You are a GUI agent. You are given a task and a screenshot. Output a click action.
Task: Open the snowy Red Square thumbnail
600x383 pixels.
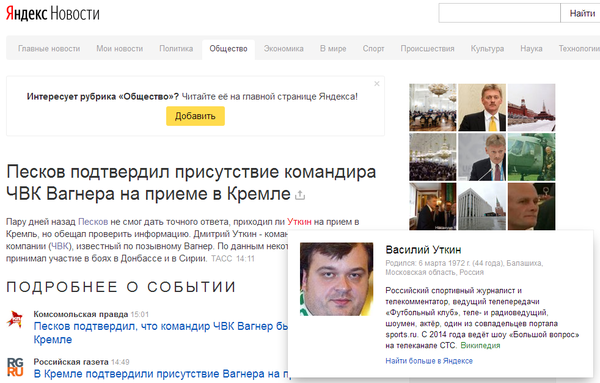(x=532, y=108)
